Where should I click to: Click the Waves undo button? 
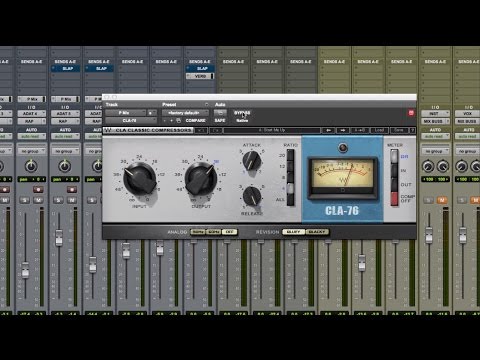(x=201, y=130)
